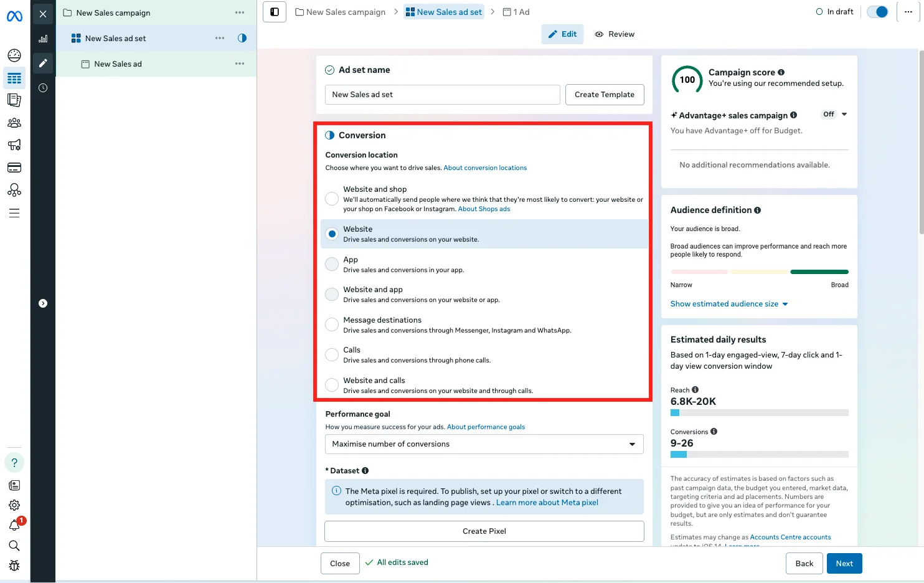Click the Create Pixel button
The width and height of the screenshot is (924, 583).
click(x=484, y=531)
